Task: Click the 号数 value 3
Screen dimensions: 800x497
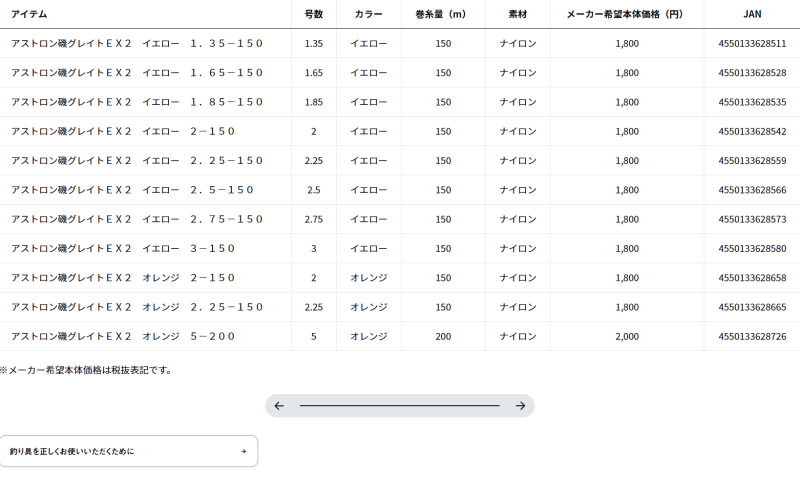Action: [313, 248]
